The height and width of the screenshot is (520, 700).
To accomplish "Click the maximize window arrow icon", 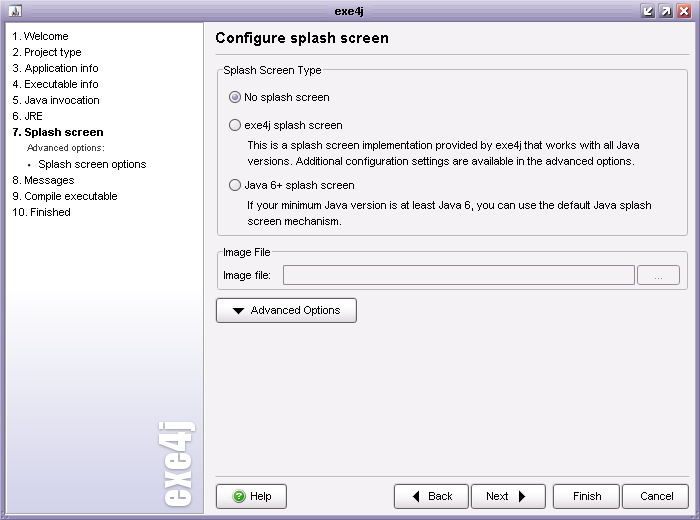I will 666,11.
